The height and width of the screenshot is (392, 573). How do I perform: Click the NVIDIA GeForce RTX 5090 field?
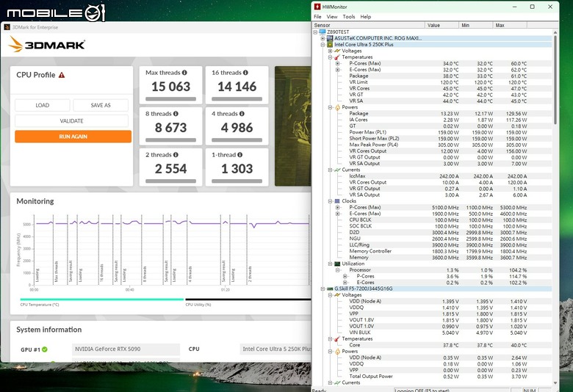pyautogui.click(x=126, y=349)
